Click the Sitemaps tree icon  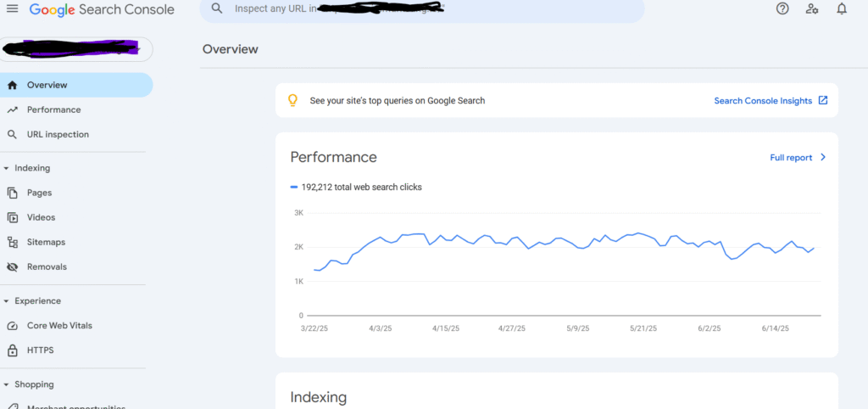click(13, 242)
